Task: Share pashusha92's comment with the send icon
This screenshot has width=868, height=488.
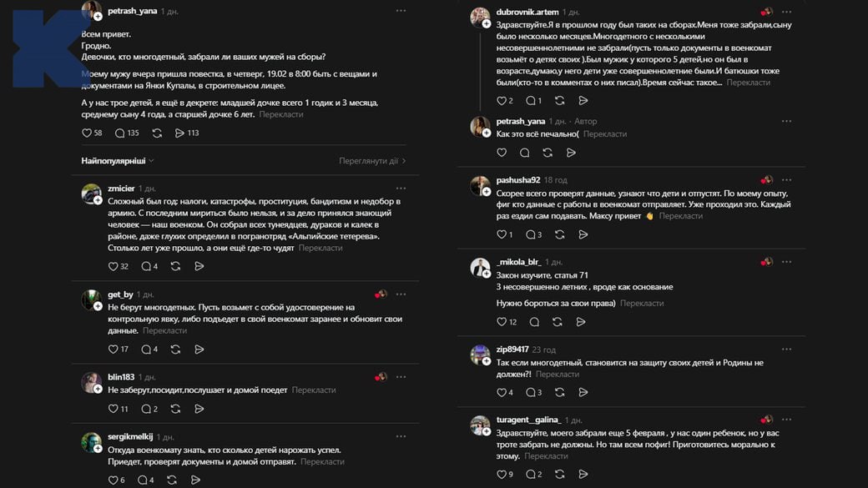Action: [x=583, y=234]
